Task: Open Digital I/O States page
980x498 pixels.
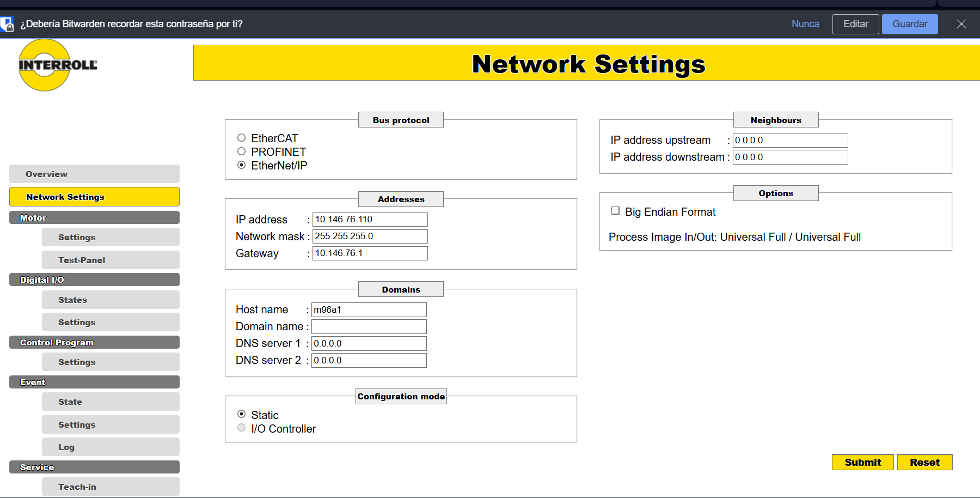Action: click(x=111, y=300)
